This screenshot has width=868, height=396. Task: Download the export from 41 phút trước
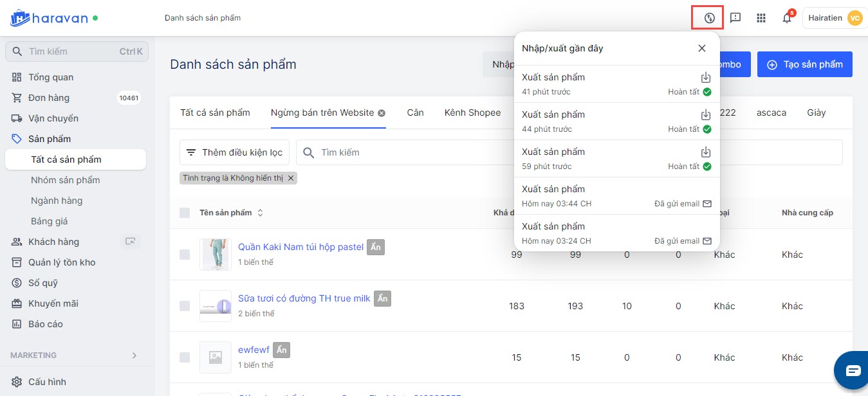tap(706, 78)
